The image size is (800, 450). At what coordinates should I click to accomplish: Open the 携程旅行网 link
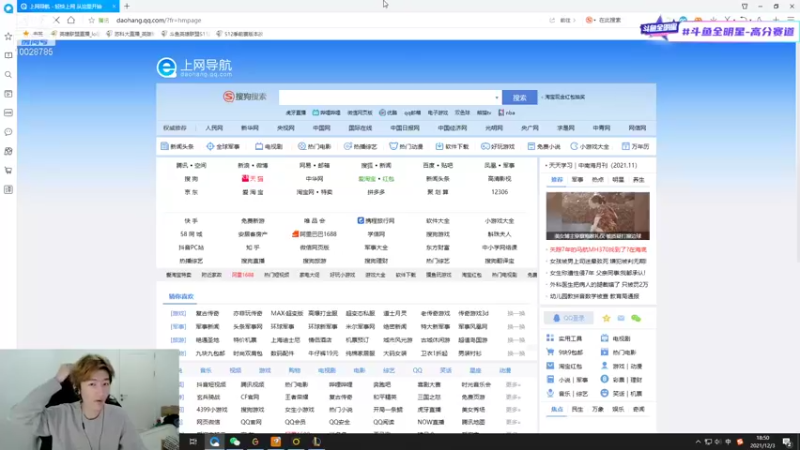click(x=376, y=221)
